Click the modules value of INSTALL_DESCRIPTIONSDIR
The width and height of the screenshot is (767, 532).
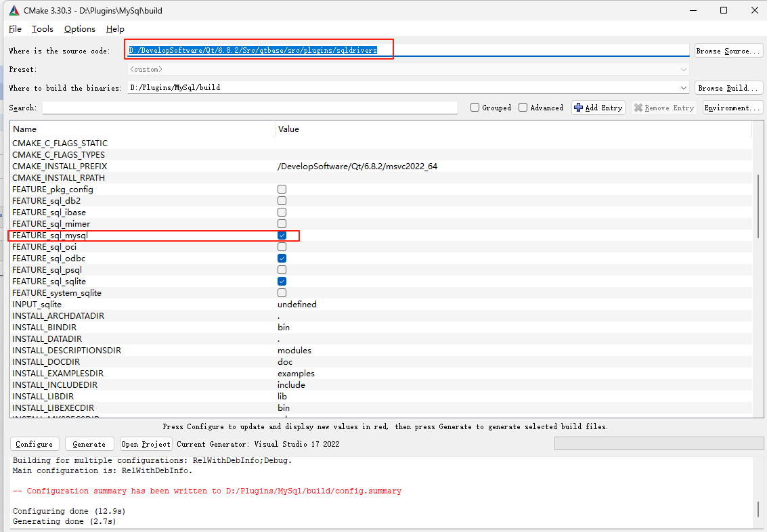pos(294,350)
